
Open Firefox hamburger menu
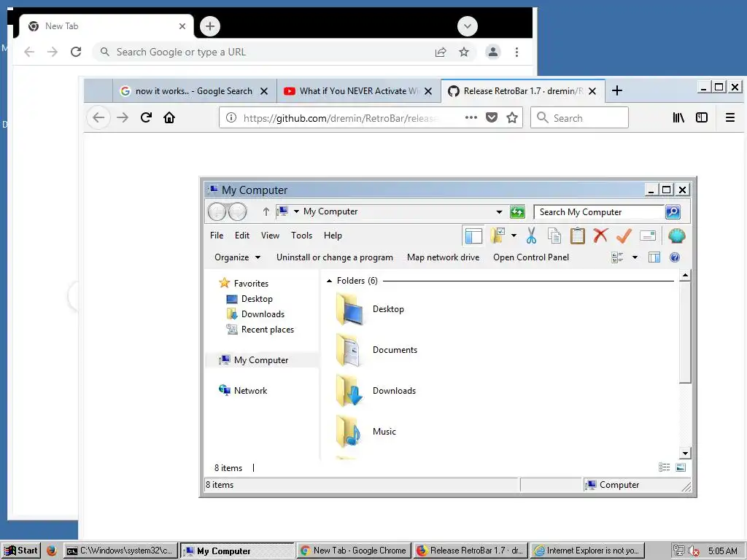tap(729, 117)
